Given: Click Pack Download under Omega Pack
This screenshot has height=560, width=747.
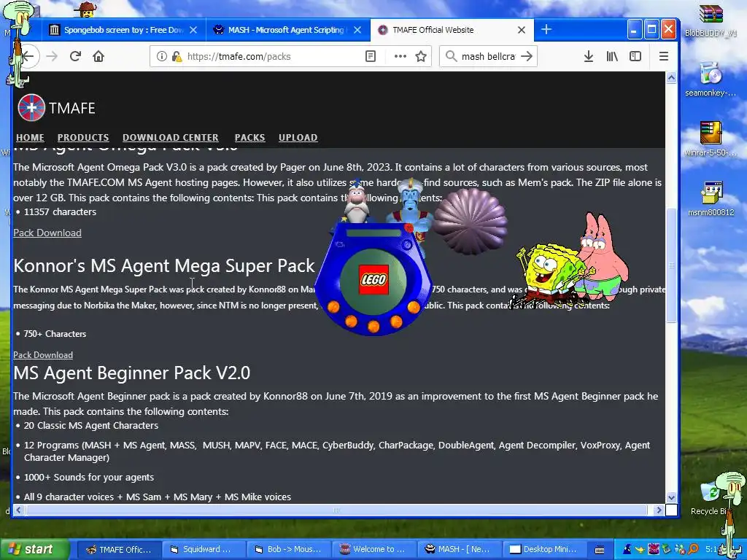Looking at the screenshot, I should [x=47, y=233].
